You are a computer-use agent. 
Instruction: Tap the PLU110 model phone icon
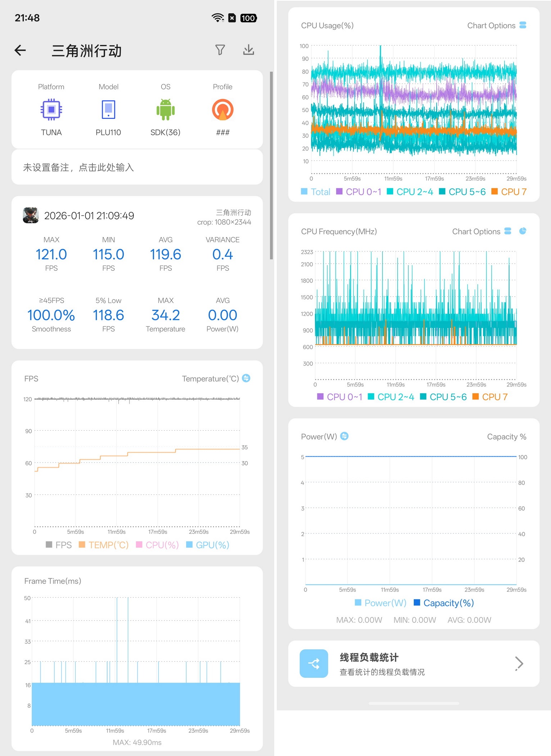pos(108,110)
